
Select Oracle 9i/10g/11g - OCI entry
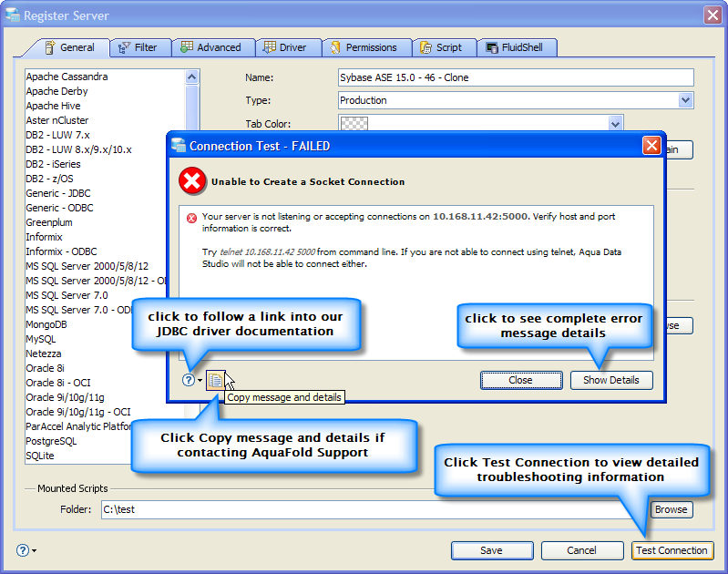[x=78, y=412]
